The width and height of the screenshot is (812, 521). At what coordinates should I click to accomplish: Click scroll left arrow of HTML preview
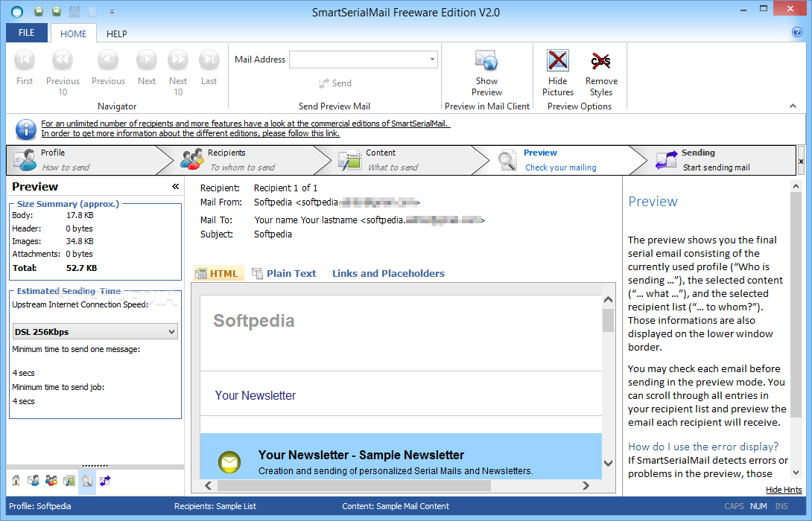click(208, 485)
